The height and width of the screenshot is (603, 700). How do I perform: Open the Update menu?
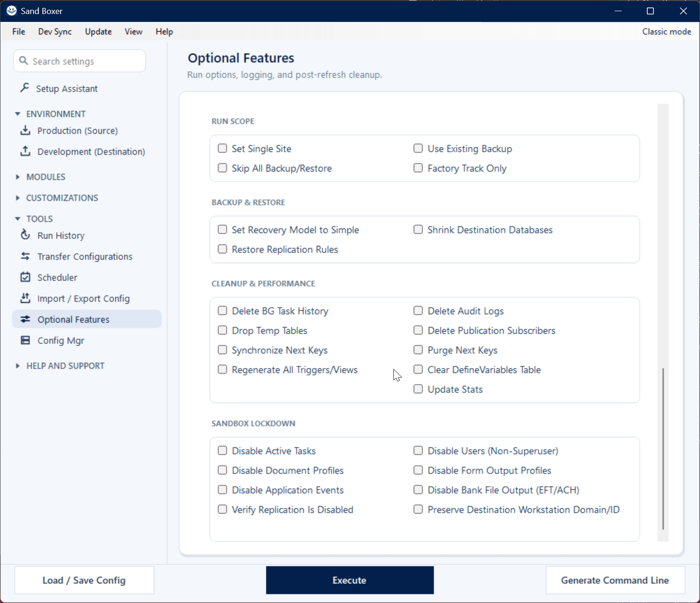point(98,31)
